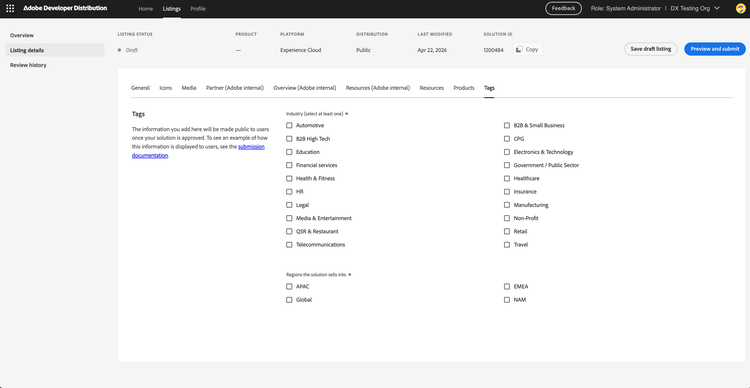
Task: Click the Public distribution value
Action: [x=363, y=50]
